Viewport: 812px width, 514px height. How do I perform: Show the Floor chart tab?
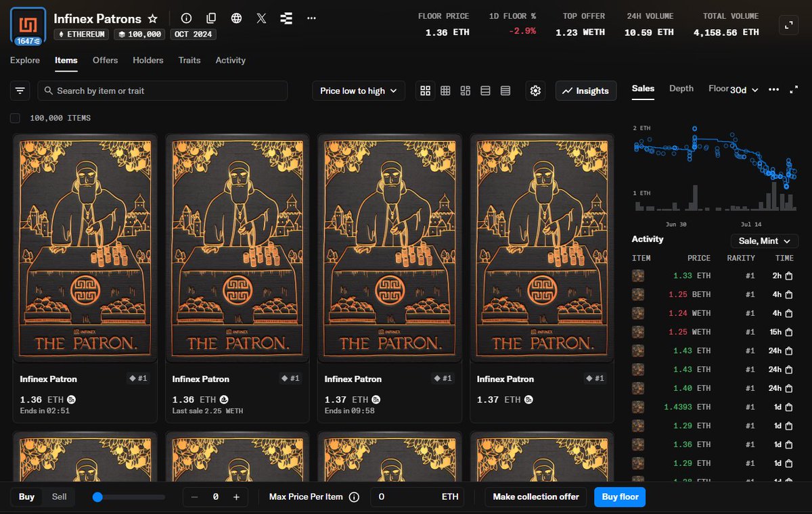pyautogui.click(x=718, y=89)
